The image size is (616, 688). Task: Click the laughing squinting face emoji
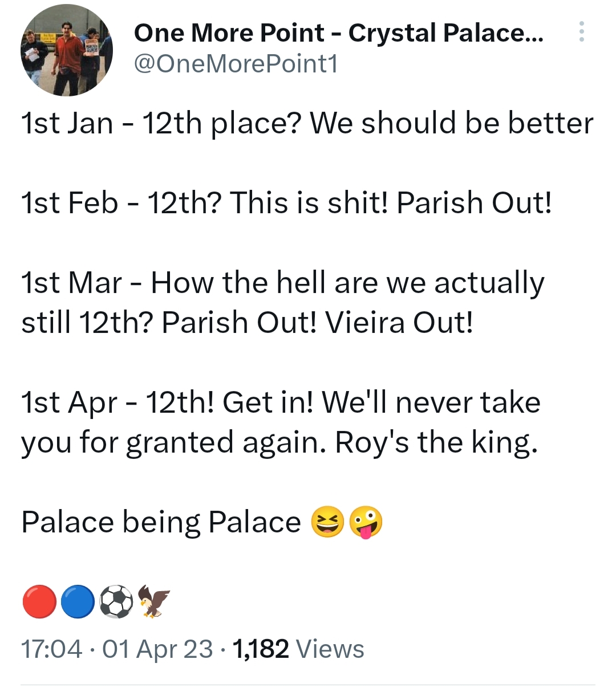click(327, 523)
